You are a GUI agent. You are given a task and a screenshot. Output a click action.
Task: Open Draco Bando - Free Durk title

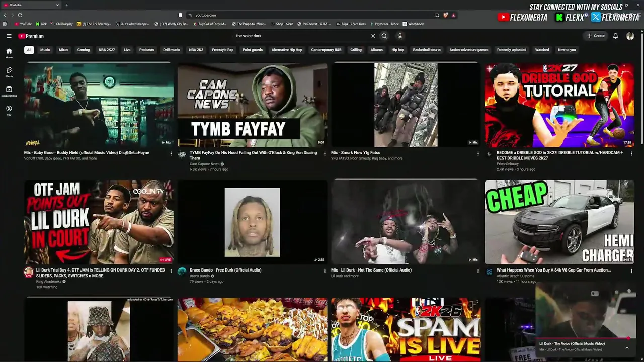click(225, 270)
